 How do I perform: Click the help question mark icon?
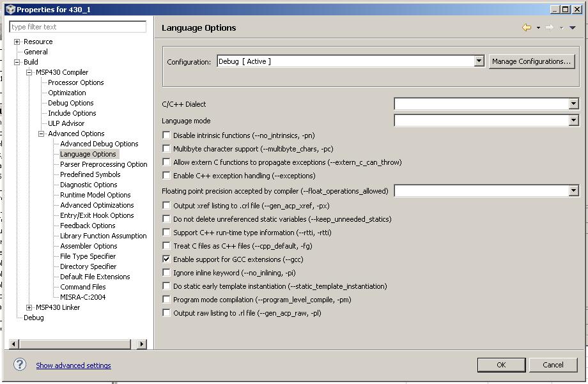(20, 364)
